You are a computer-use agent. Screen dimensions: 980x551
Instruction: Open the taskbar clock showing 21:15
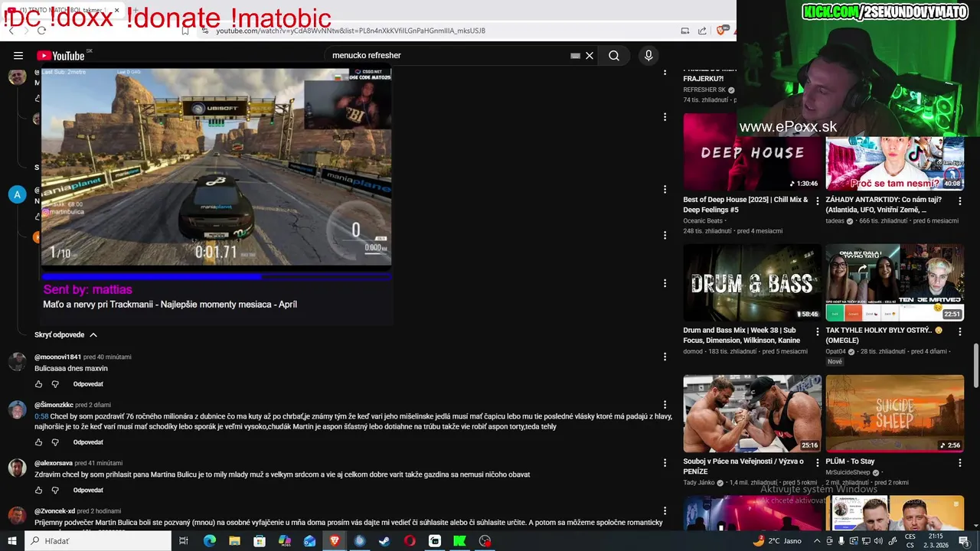point(936,541)
